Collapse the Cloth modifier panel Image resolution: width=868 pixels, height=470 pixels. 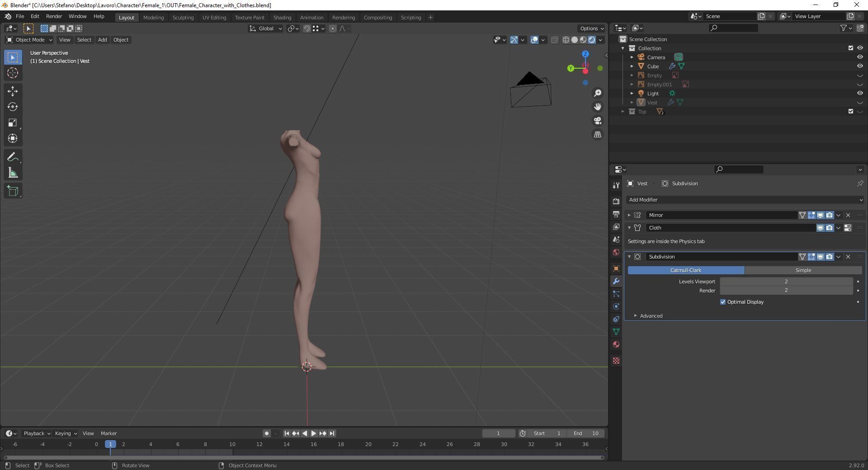pyautogui.click(x=629, y=228)
